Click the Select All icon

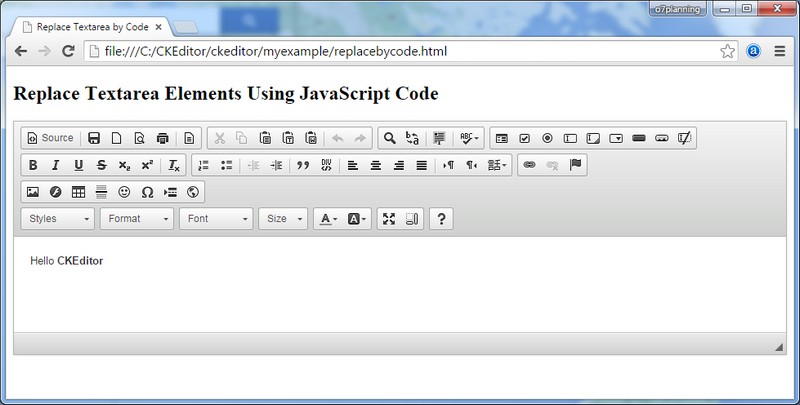pos(439,138)
